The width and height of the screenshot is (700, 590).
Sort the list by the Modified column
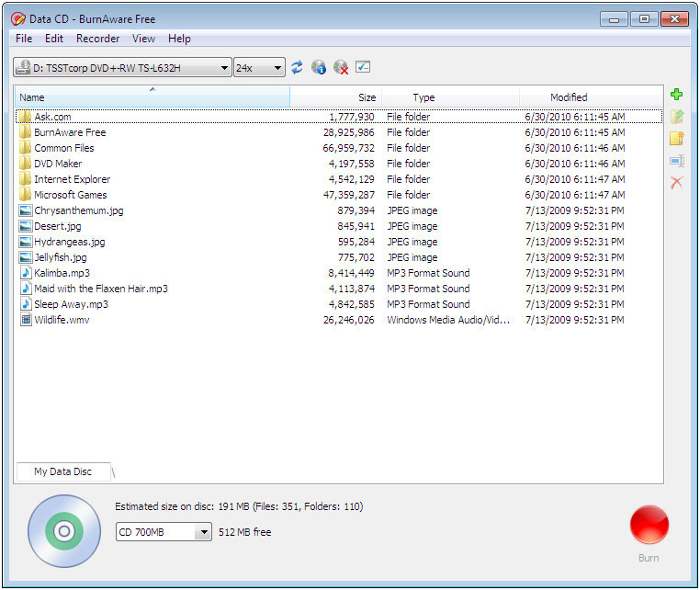click(569, 97)
